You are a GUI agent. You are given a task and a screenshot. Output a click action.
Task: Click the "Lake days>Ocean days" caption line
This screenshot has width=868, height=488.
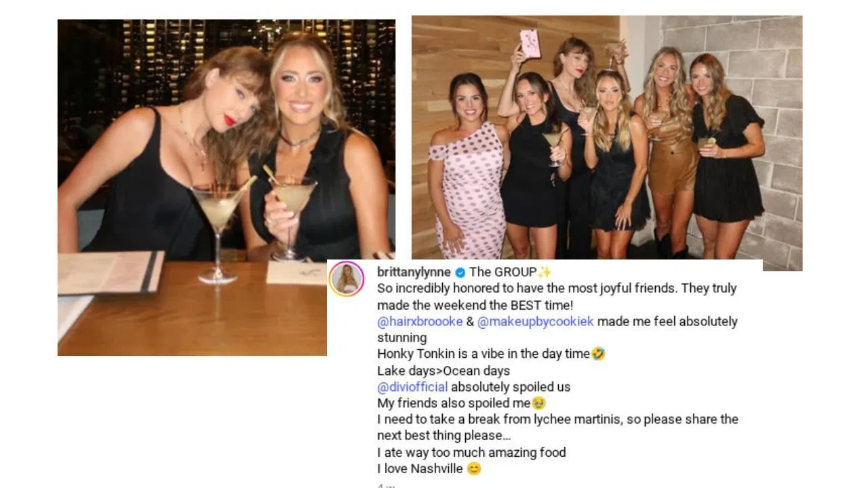[x=443, y=371]
